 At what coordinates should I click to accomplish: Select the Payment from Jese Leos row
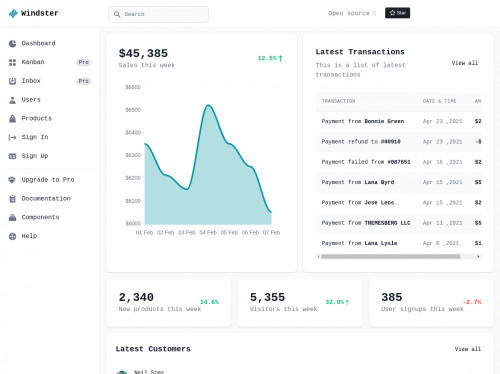pos(398,203)
